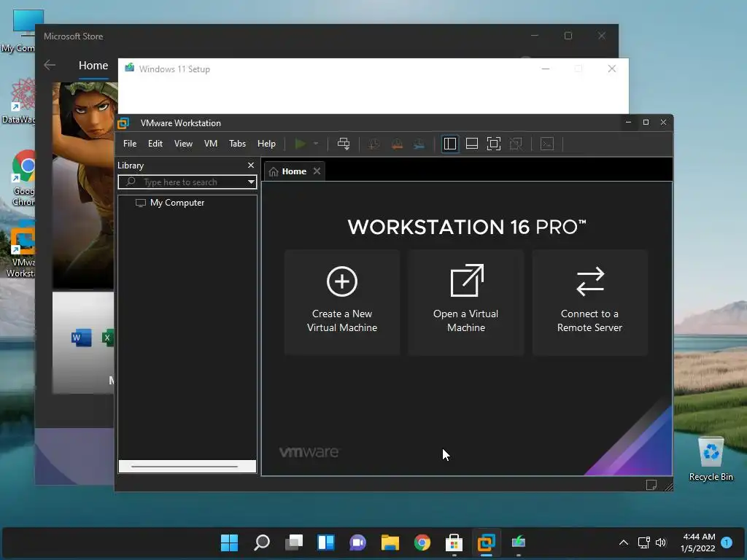
Task: Click the network icon in system tray
Action: [x=643, y=542]
